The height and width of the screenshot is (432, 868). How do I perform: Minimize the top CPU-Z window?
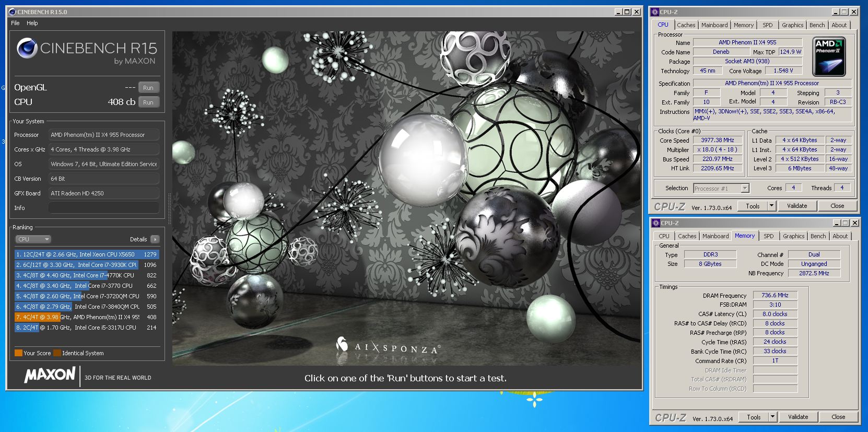(x=836, y=12)
